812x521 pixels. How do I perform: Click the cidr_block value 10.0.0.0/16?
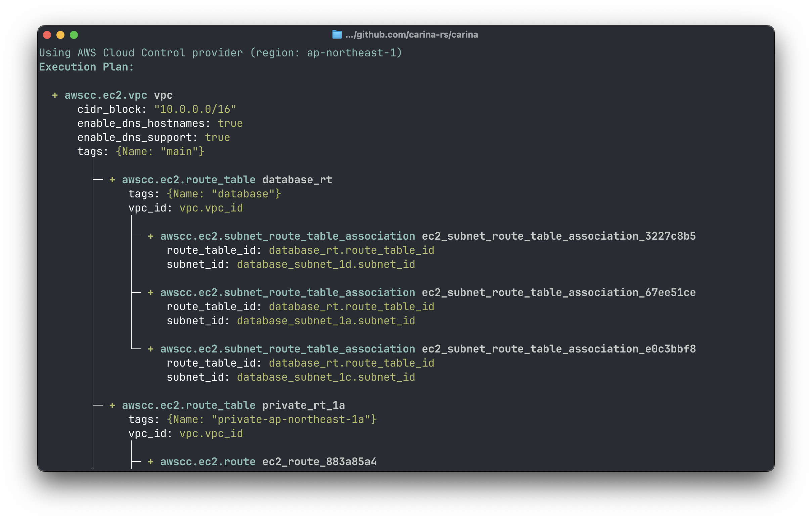pos(195,109)
